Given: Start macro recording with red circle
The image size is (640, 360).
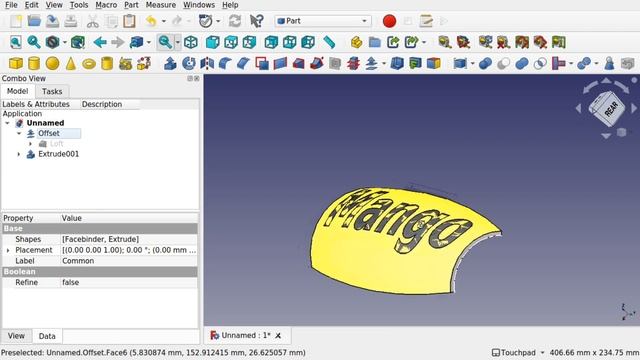Looking at the screenshot, I should pos(389,21).
